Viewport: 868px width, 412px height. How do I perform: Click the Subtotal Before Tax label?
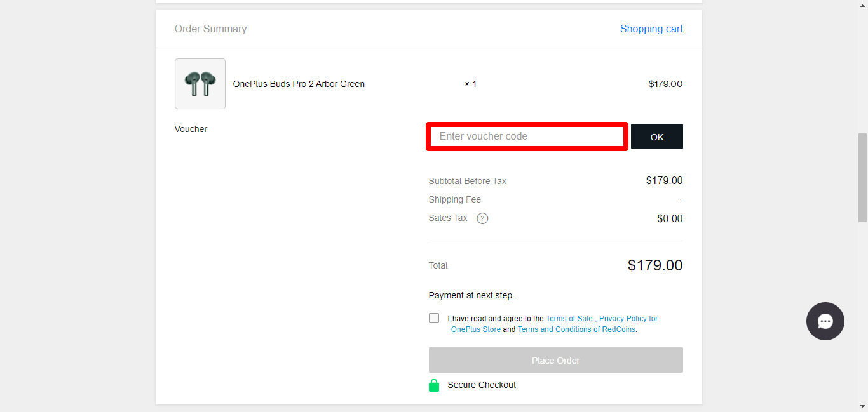click(x=468, y=181)
